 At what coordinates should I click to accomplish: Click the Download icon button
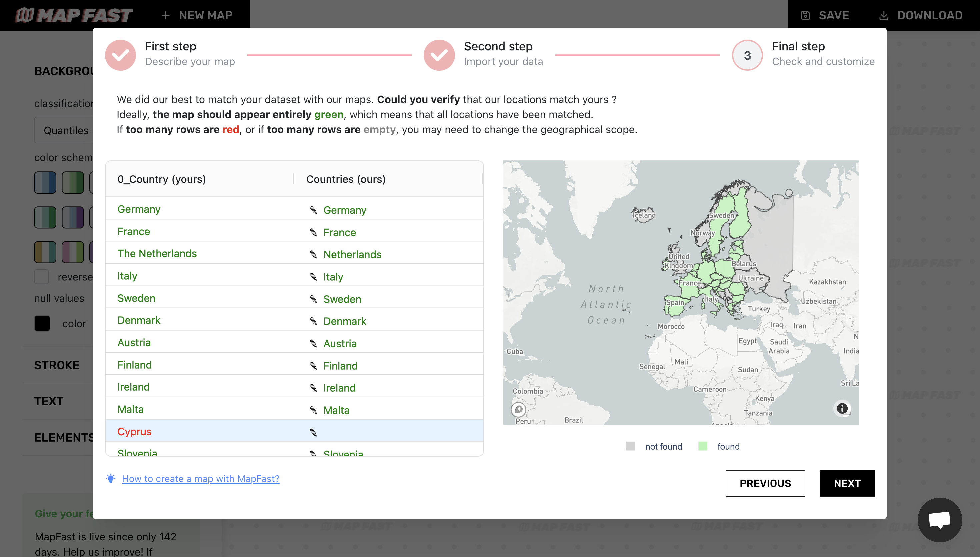pos(884,15)
